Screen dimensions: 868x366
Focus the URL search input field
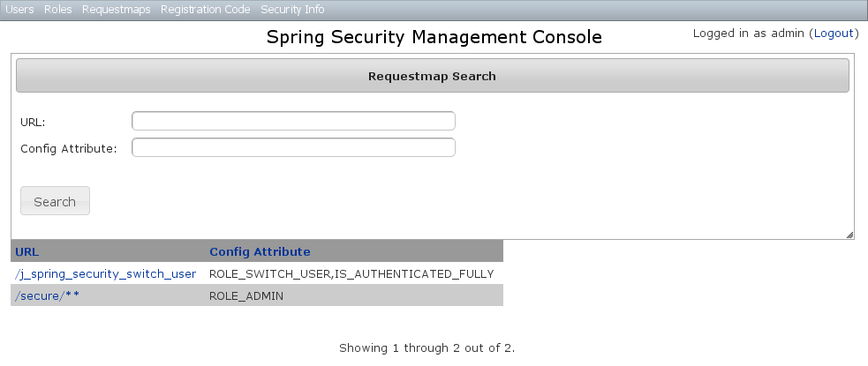point(293,121)
